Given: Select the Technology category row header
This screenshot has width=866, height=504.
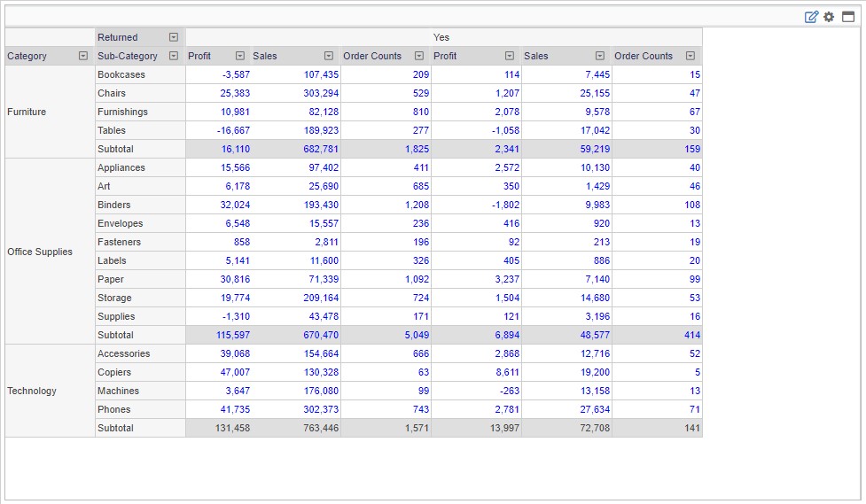Looking at the screenshot, I should pyautogui.click(x=32, y=391).
